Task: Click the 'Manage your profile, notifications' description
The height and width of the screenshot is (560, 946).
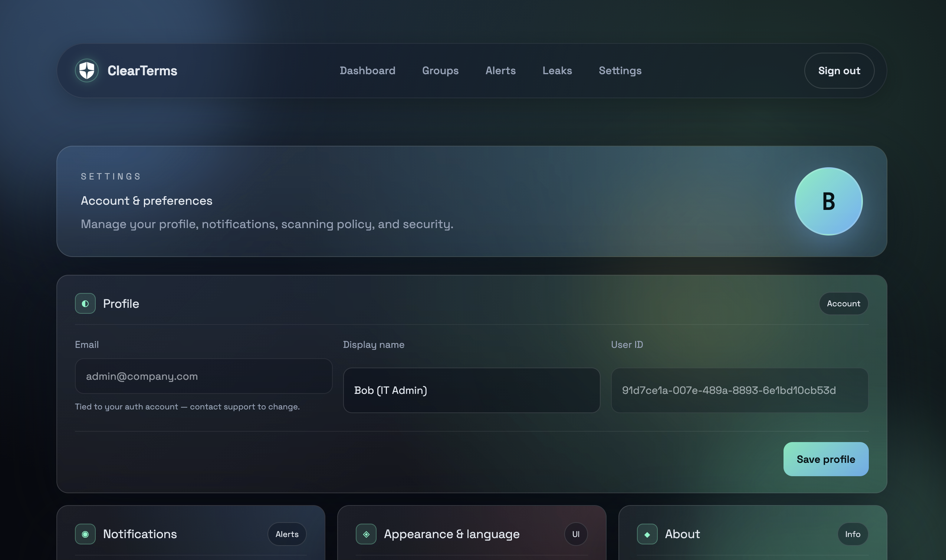Action: coord(267,224)
